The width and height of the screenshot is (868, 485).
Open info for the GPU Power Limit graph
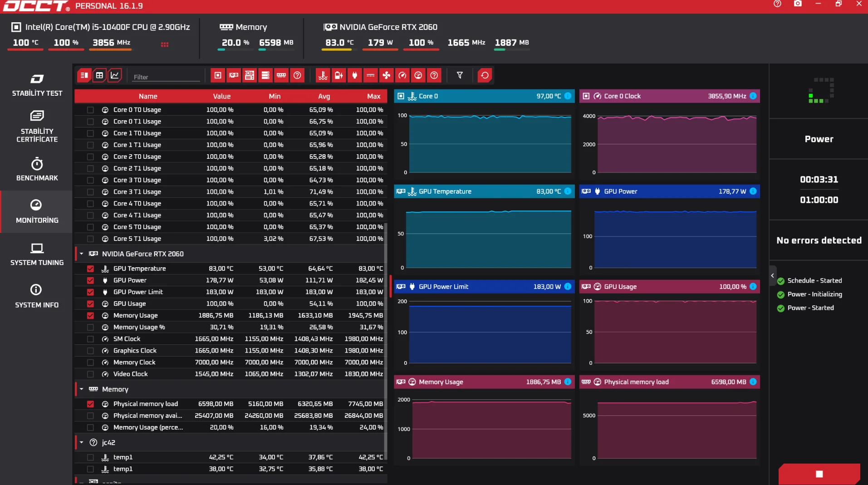click(568, 287)
